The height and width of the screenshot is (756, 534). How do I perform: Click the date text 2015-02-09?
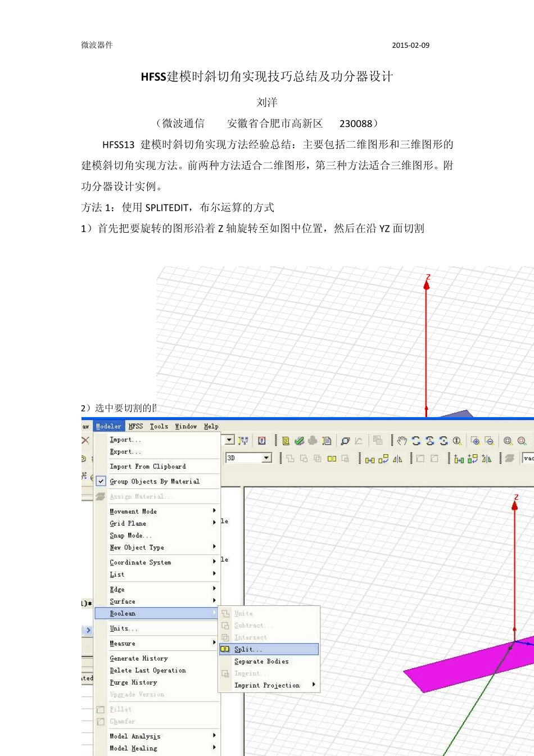[x=410, y=46]
